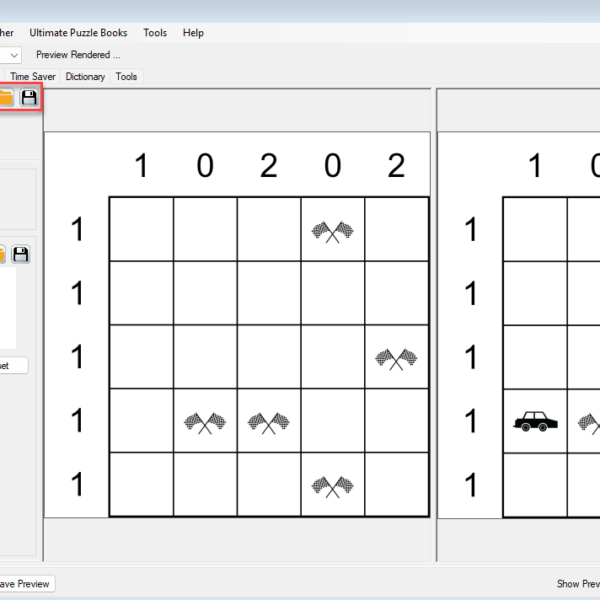Click the black car icon in right puzzle
This screenshot has width=600, height=600.
point(535,422)
